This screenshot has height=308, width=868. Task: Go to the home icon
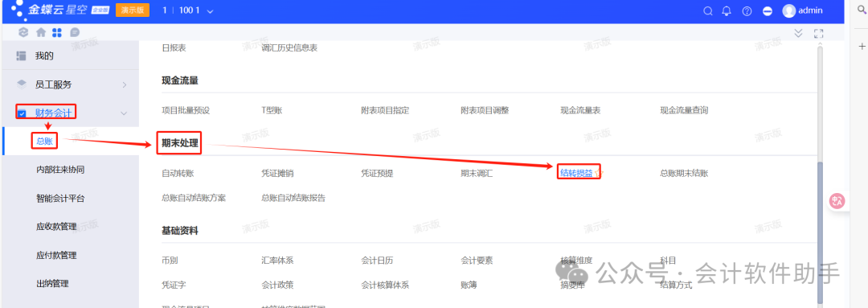point(40,33)
